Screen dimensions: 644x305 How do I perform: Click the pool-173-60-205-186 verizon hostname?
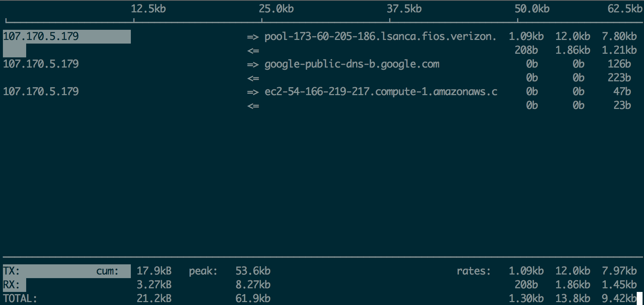pyautogui.click(x=380, y=37)
